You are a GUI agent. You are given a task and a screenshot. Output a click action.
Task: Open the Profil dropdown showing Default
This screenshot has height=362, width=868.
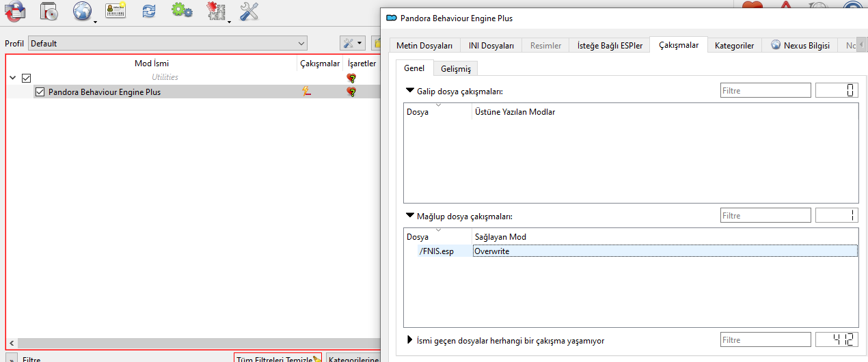tap(167, 43)
